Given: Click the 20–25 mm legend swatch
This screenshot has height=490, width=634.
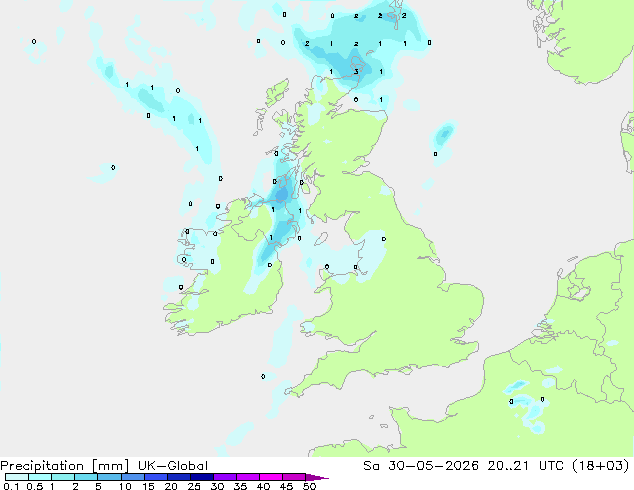Looking at the screenshot, I should 178,477.
